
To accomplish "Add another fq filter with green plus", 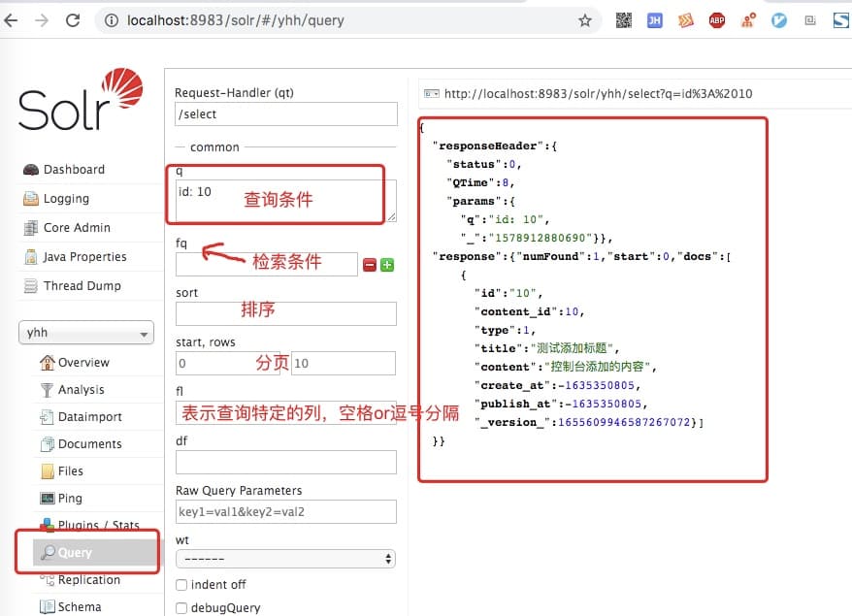I will tap(387, 265).
